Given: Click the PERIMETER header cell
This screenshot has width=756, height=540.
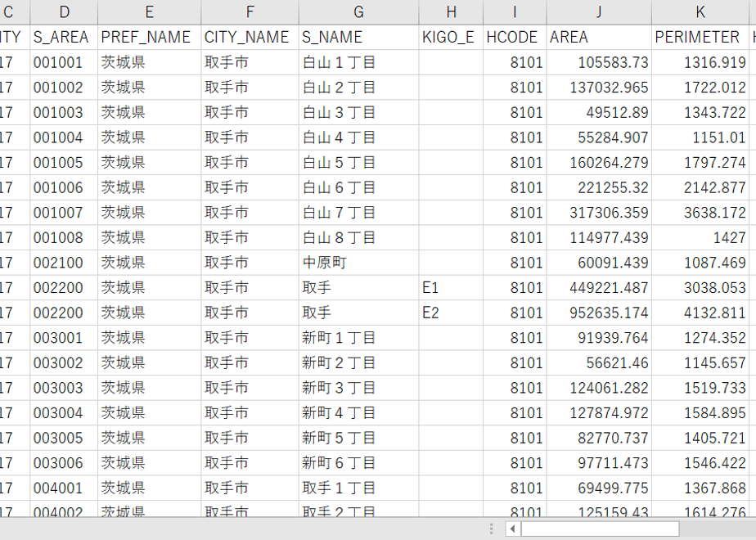Looking at the screenshot, I should pyautogui.click(x=700, y=37).
